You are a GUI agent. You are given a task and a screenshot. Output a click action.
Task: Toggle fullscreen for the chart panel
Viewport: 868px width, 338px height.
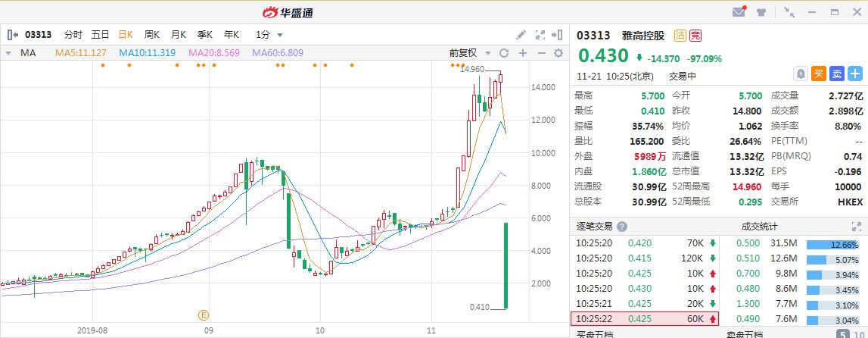(x=540, y=34)
